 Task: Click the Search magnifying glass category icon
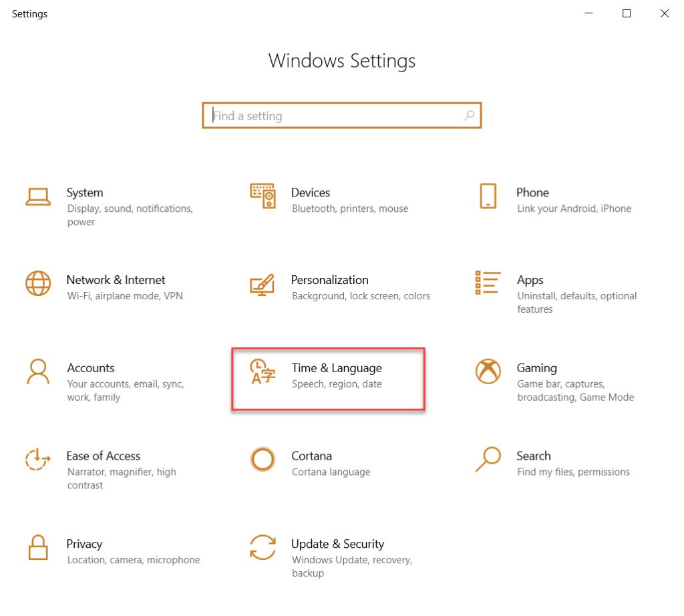[x=488, y=459]
